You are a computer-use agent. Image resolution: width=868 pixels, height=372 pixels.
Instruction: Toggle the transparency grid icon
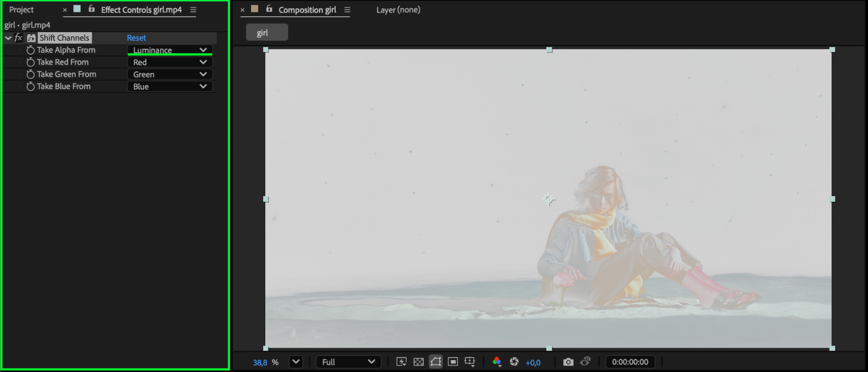tap(418, 362)
